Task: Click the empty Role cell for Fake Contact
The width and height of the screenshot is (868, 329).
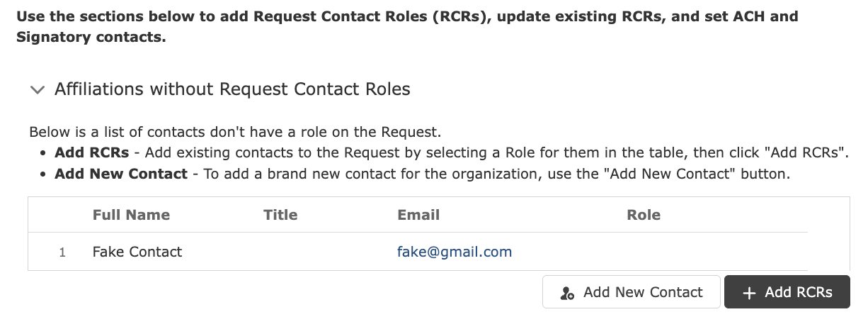Action: tap(716, 252)
